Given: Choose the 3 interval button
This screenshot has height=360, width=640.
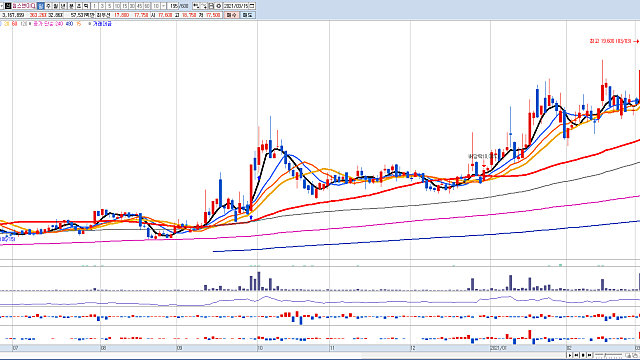Looking at the screenshot, I should pos(102,6).
